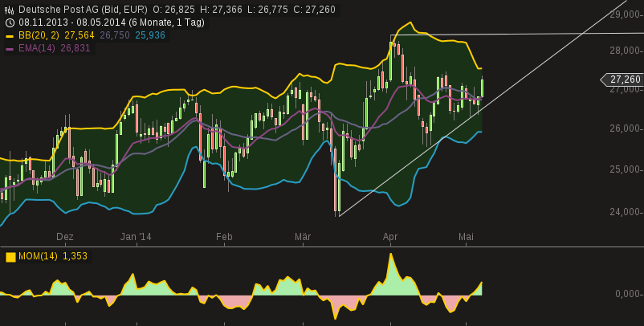Click the 24,000 price axis label
Viewport: 644px width, 326px height.
click(625, 212)
